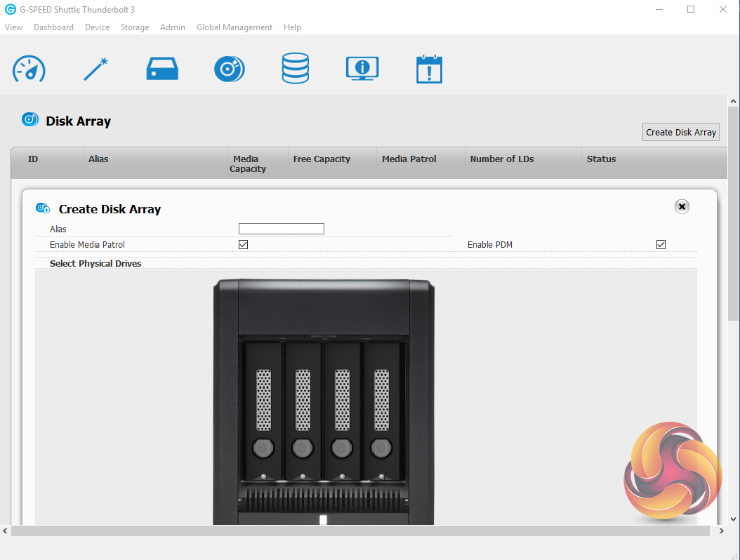The width and height of the screenshot is (740, 560).
Task: Open the Device menu
Action: click(x=97, y=27)
